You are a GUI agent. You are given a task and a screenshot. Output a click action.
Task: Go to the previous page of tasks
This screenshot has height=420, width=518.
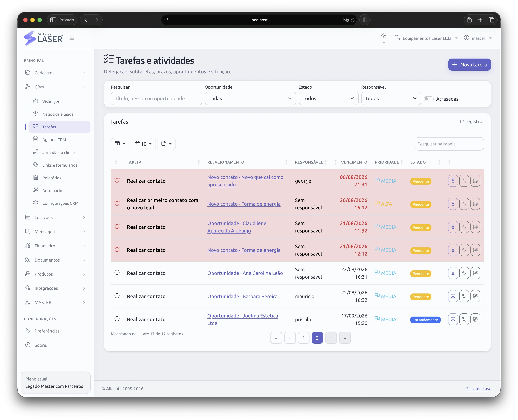click(290, 338)
